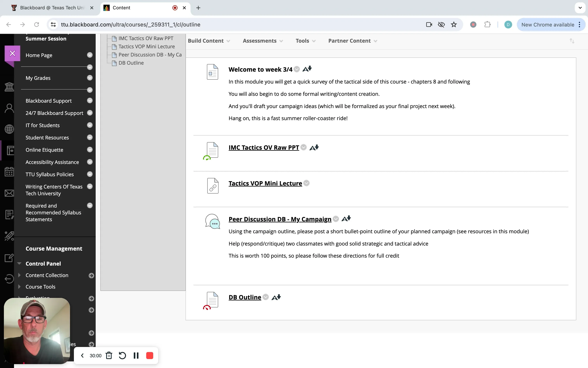This screenshot has height=368, width=588.
Task: Open TTU Syllabus Policies menu link
Action: point(50,174)
